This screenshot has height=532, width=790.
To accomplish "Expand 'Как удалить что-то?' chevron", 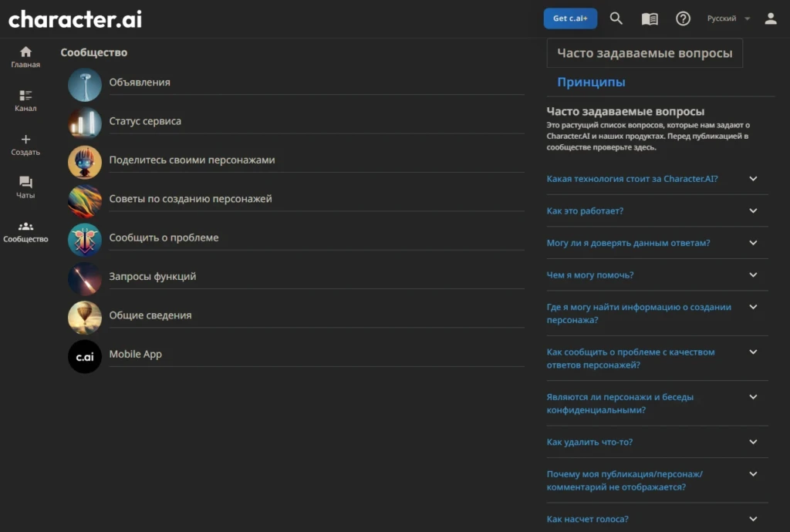I will pyautogui.click(x=753, y=442).
